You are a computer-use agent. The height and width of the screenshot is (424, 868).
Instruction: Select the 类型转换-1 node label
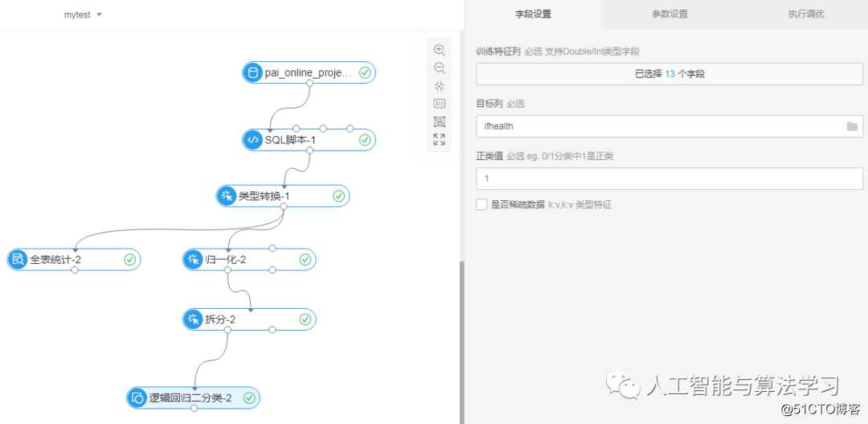pyautogui.click(x=264, y=196)
